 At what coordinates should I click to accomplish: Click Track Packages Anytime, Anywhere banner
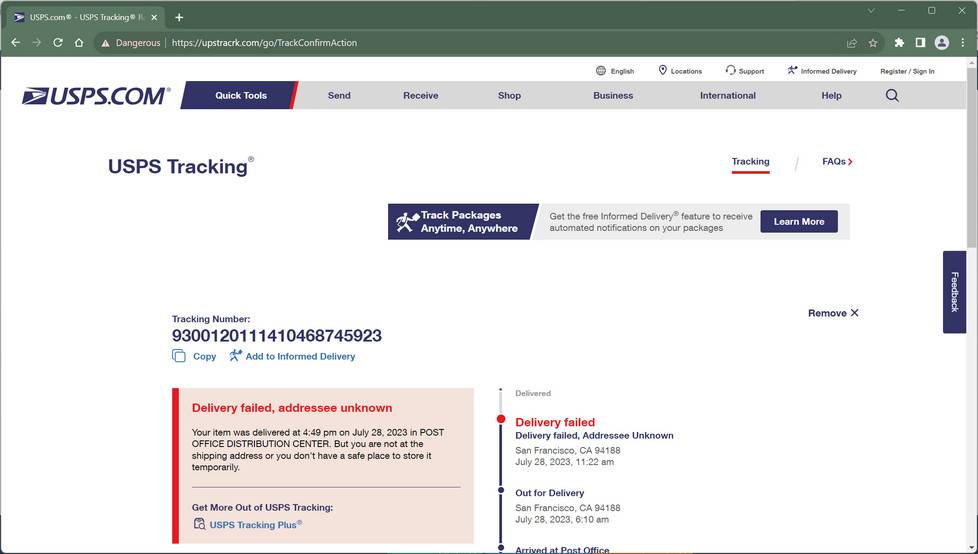click(x=463, y=221)
